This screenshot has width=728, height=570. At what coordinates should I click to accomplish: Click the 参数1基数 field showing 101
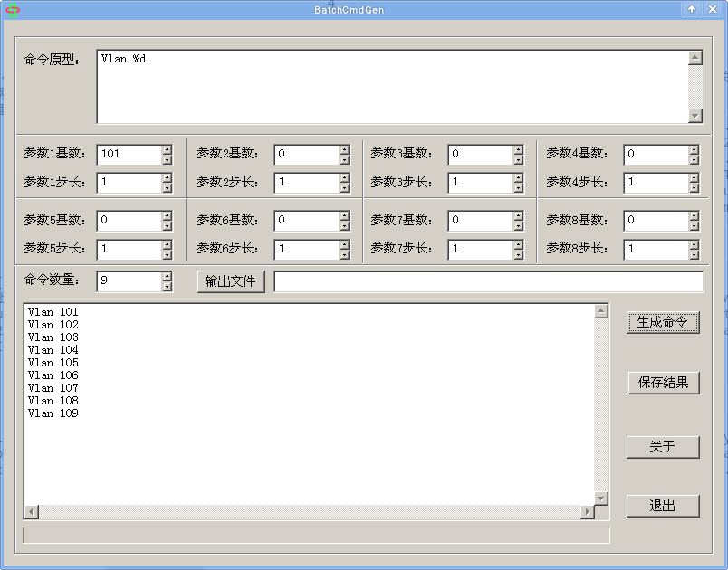129,155
